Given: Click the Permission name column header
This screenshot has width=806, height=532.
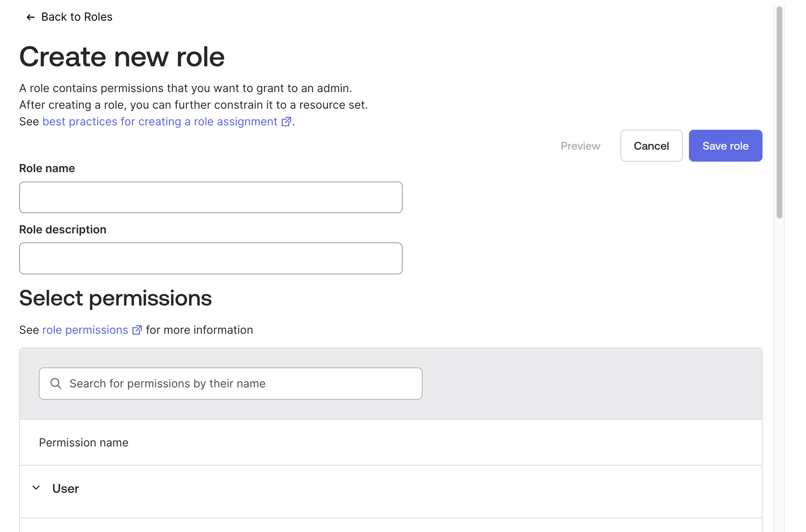Looking at the screenshot, I should pyautogui.click(x=83, y=442).
